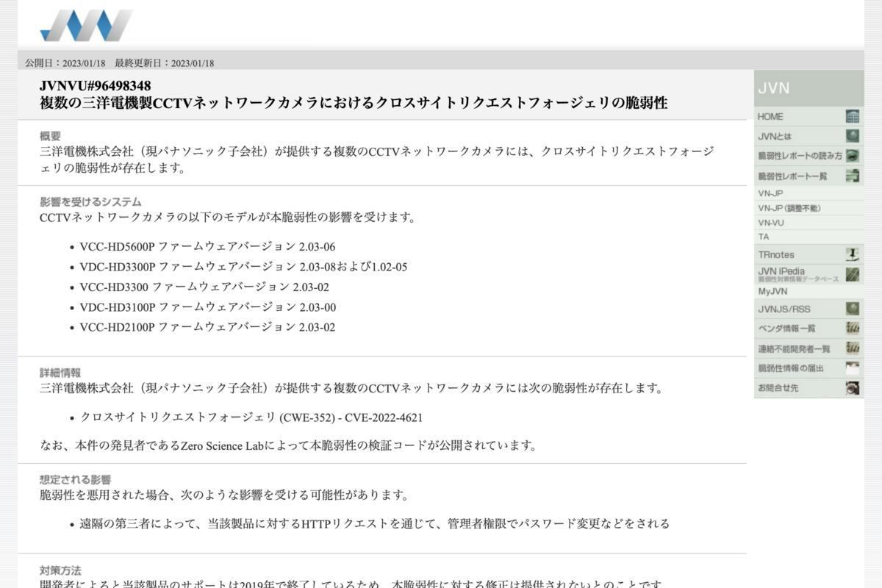This screenshot has width=882, height=588.
Task: Click the advisory title about 三洋電機製CCTV
Action: point(354,103)
